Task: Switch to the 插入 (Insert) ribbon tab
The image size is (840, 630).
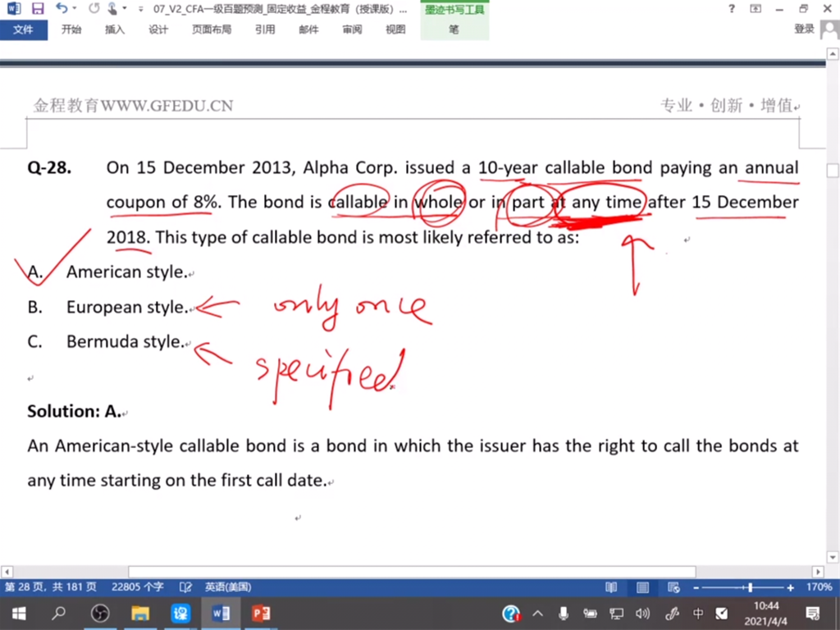Action: pyautogui.click(x=115, y=30)
